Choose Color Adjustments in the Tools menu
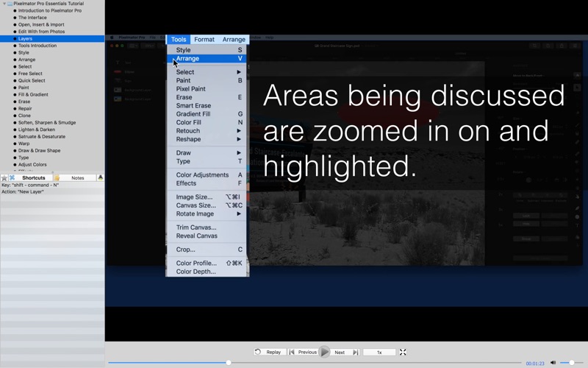The width and height of the screenshot is (588, 368). tap(207, 175)
